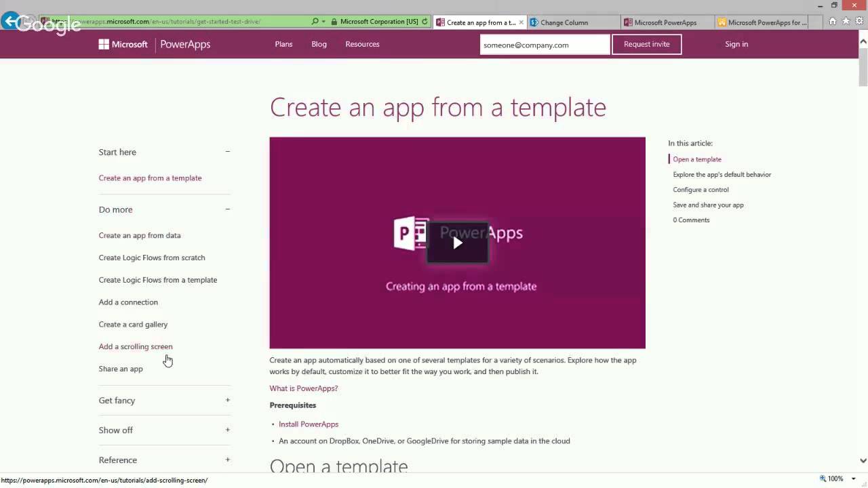Click the 'In this article:' label
868x488 pixels.
click(690, 144)
